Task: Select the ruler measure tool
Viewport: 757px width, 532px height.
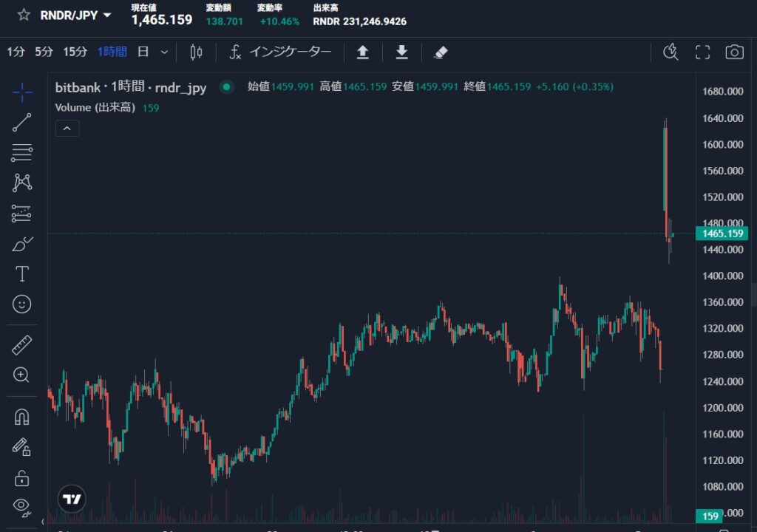Action: coord(22,344)
